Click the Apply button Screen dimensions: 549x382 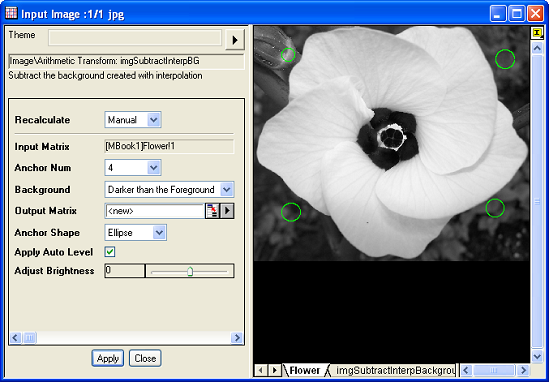click(108, 358)
